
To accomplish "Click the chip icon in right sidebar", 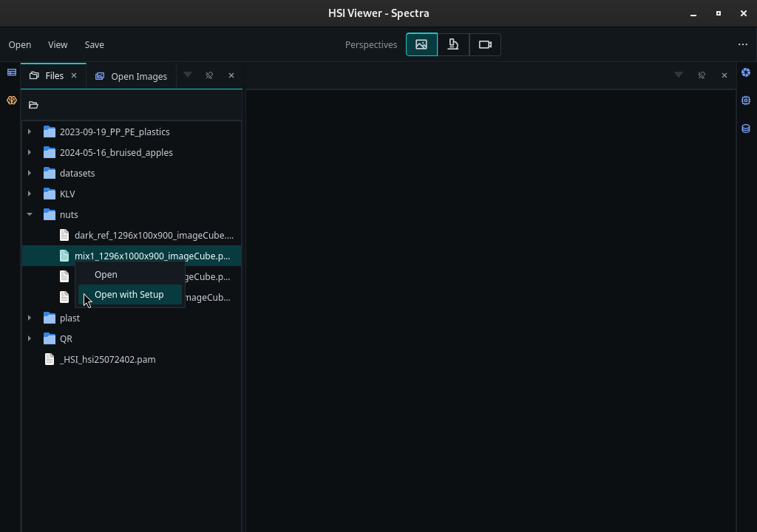I will [746, 100].
